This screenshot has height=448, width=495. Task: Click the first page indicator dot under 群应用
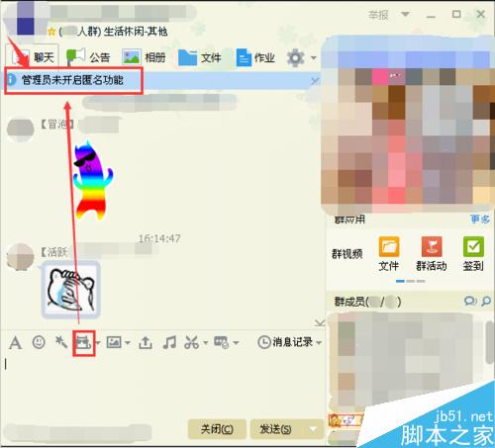(400, 281)
